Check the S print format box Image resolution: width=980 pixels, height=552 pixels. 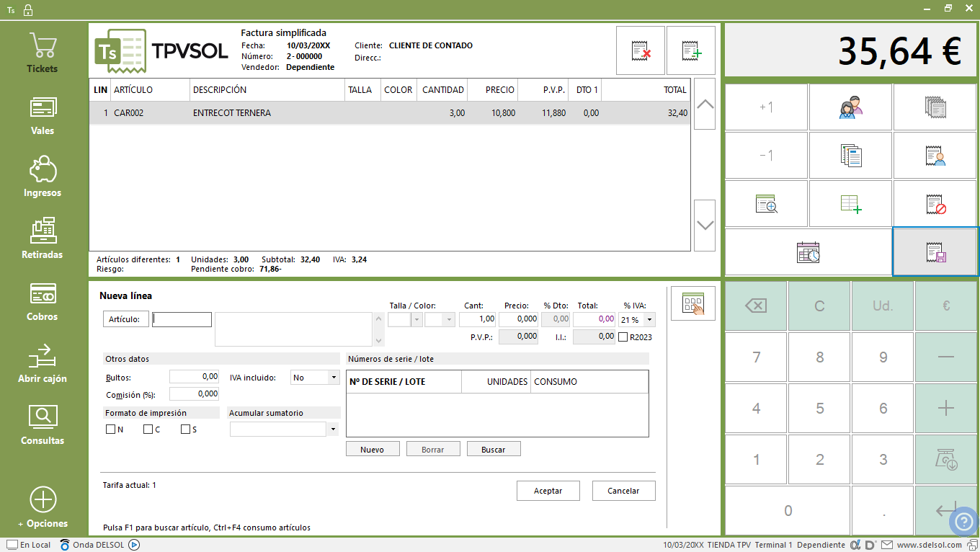[x=185, y=429]
